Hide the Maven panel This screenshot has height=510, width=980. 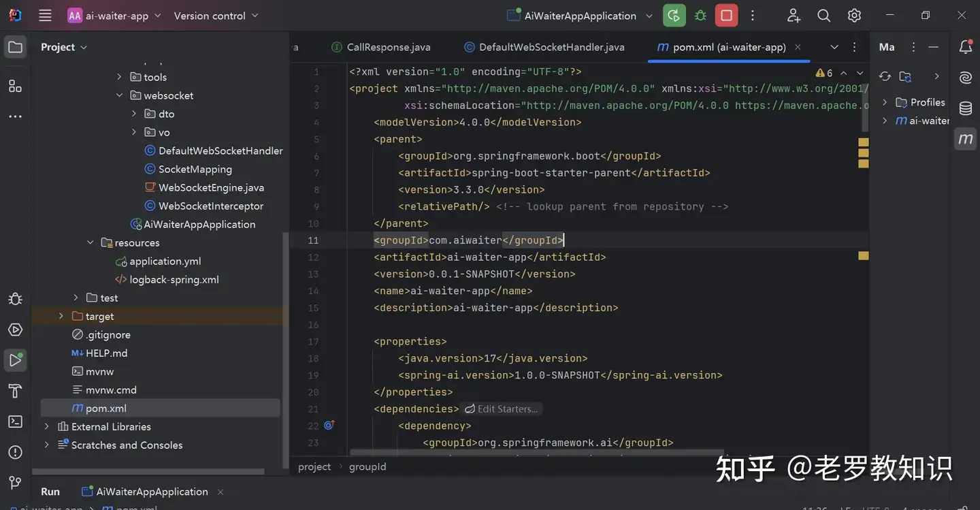pyautogui.click(x=934, y=47)
